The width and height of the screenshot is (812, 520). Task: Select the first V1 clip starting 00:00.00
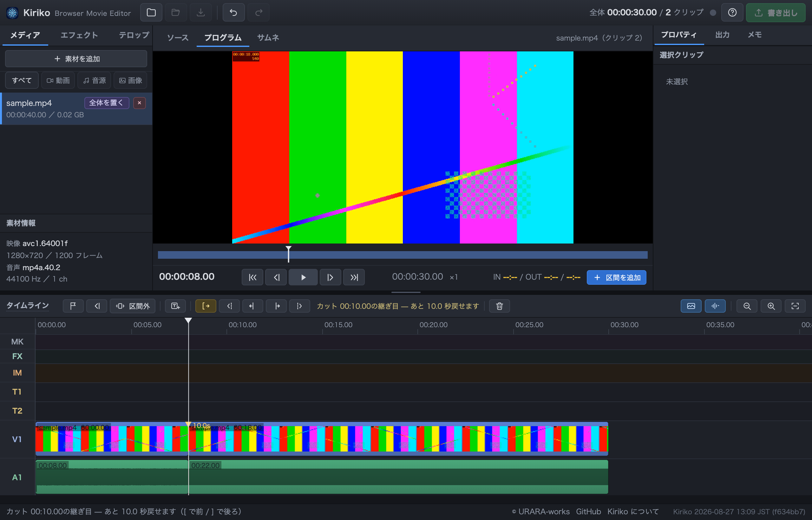click(x=112, y=439)
